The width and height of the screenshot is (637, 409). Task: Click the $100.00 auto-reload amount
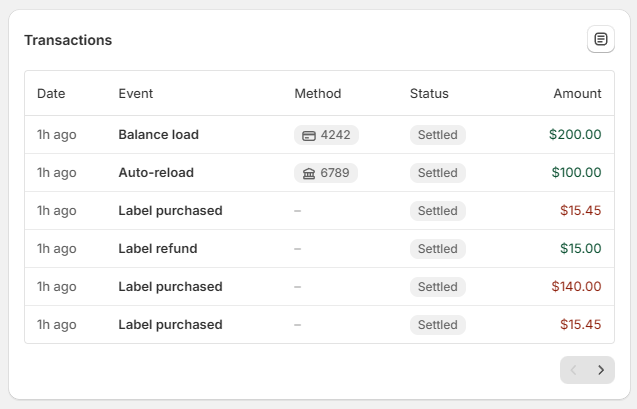576,173
